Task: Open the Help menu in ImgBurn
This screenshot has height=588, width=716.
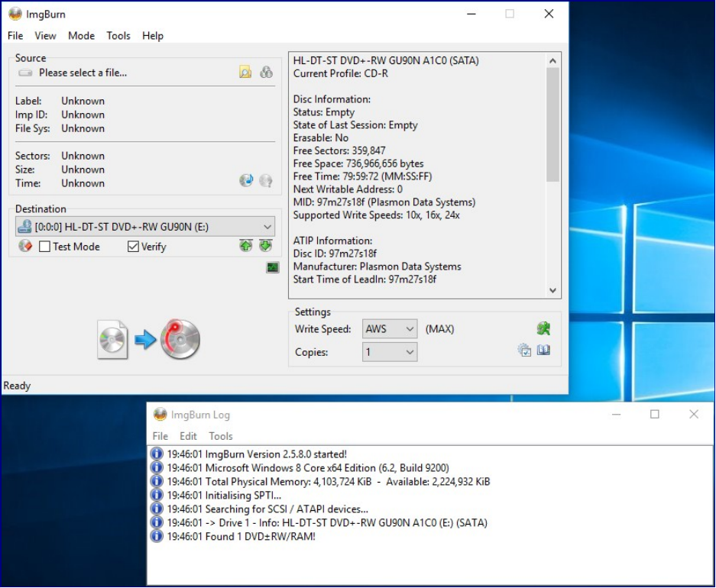Action: [x=153, y=36]
